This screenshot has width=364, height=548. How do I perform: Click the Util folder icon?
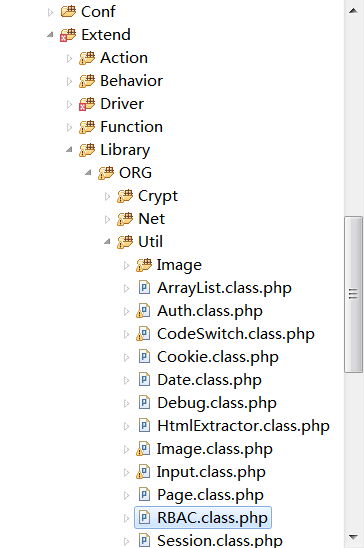pos(125,242)
